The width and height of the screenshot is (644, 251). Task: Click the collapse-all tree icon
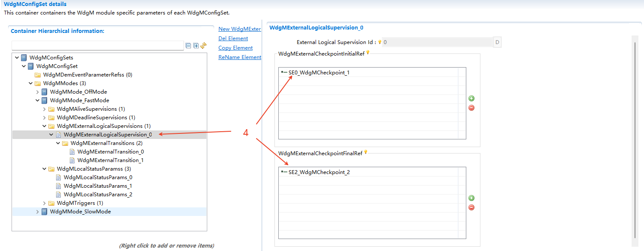click(188, 46)
